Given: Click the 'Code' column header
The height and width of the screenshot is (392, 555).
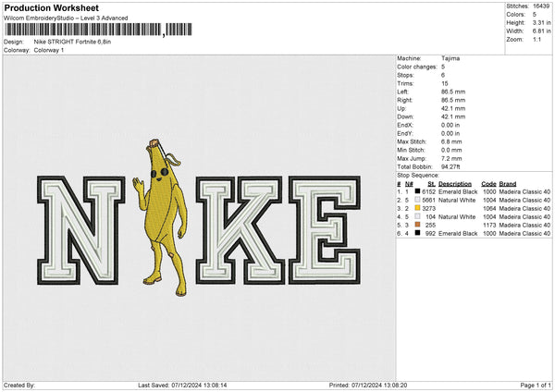Looking at the screenshot, I should click(x=488, y=184).
